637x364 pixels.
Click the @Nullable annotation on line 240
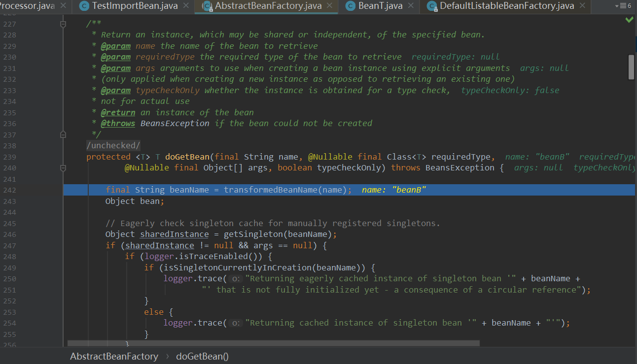pyautogui.click(x=146, y=167)
